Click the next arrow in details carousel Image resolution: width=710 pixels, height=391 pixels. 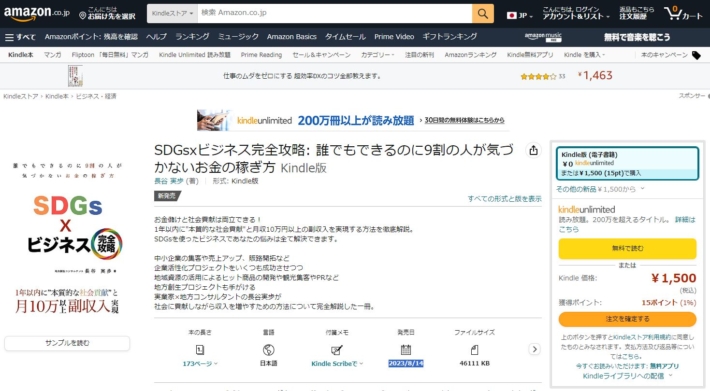pyautogui.click(x=534, y=349)
